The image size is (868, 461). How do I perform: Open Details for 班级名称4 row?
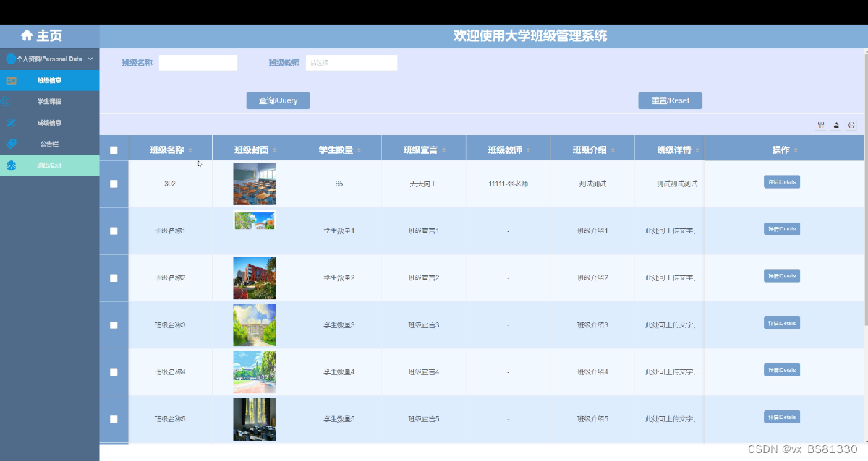782,370
